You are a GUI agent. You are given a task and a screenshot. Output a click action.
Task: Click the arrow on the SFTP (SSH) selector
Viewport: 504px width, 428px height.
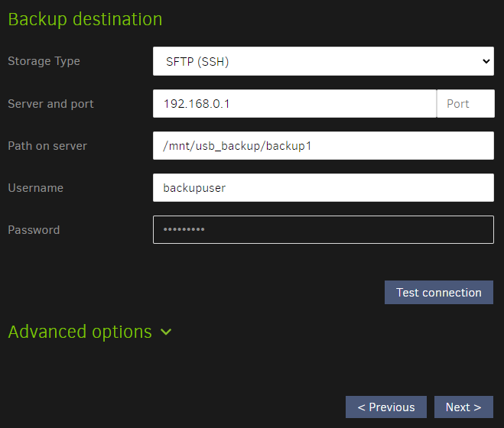(486, 61)
